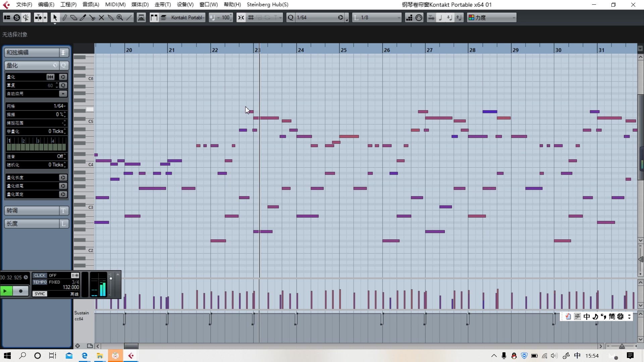Select the Line tool

point(129,18)
